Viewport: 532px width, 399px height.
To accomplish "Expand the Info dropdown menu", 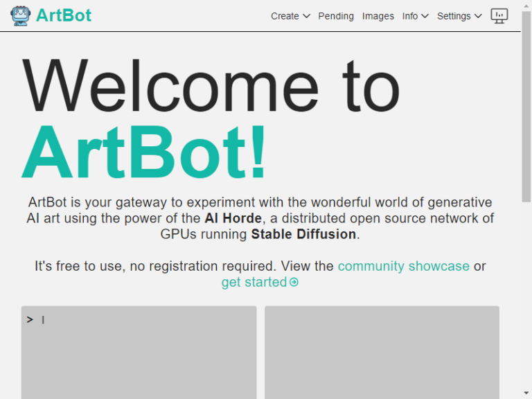I will click(416, 16).
